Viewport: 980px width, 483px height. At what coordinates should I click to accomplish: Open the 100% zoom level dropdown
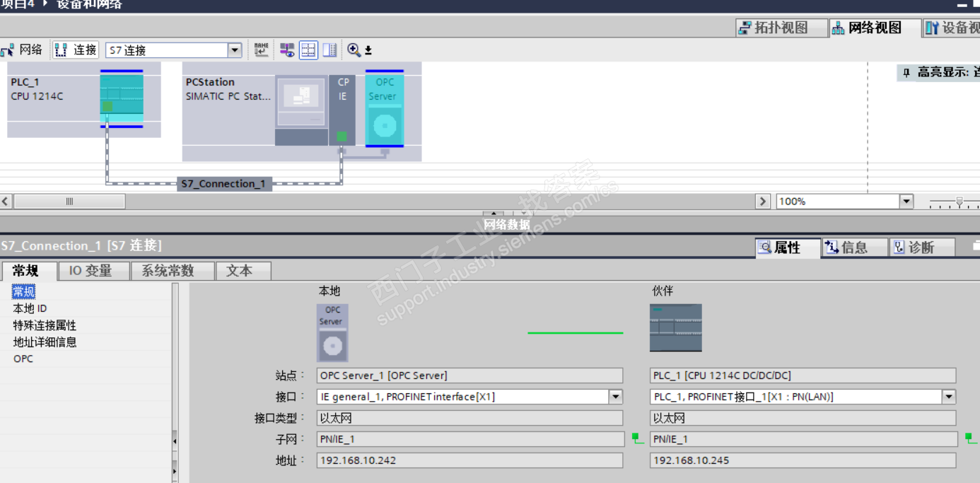[x=906, y=202]
